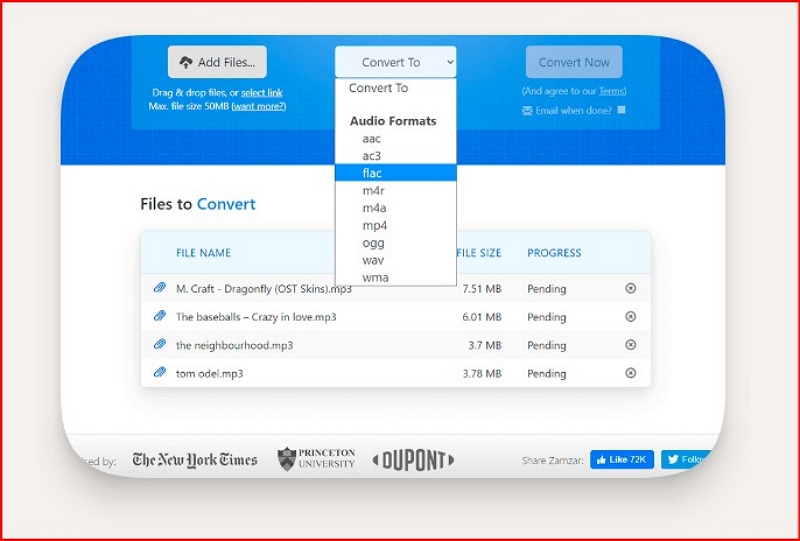
Task: Click the 3.7 MB size value
Action: click(485, 346)
